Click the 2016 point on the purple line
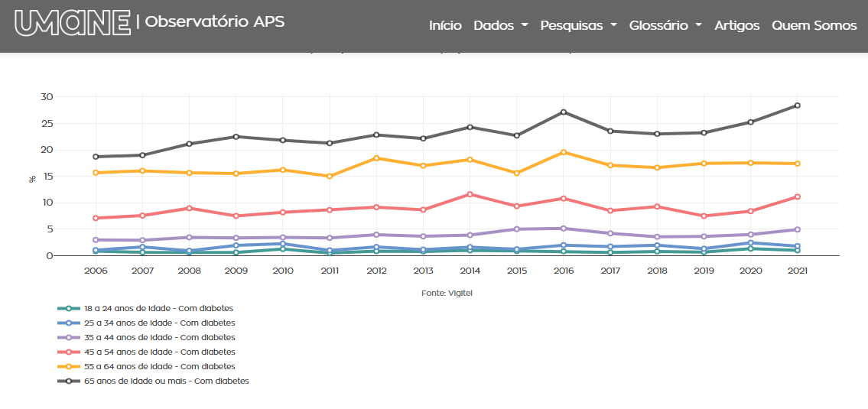Viewport: 868px width, 409px height. coord(563,228)
